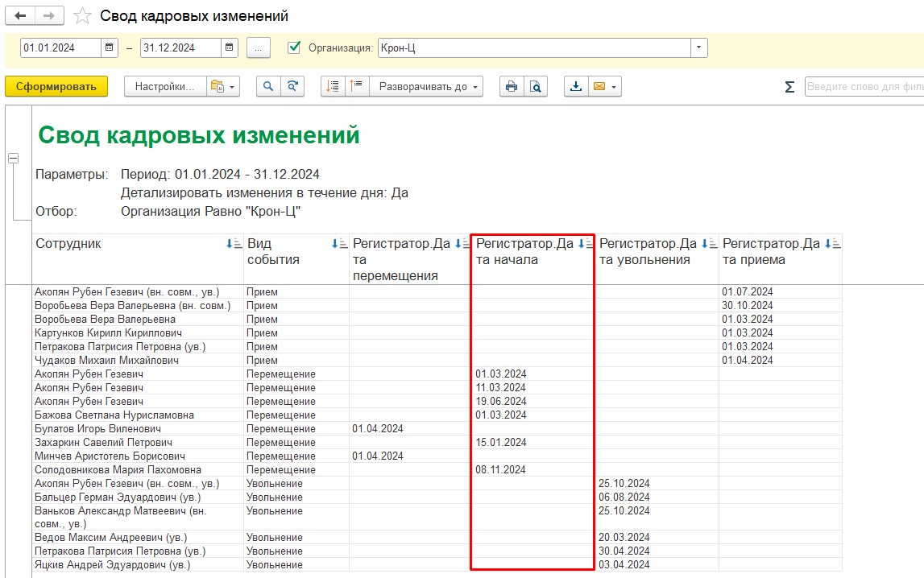Click the end date field 31.12.2024
The height and width of the screenshot is (578, 924).
click(x=181, y=47)
